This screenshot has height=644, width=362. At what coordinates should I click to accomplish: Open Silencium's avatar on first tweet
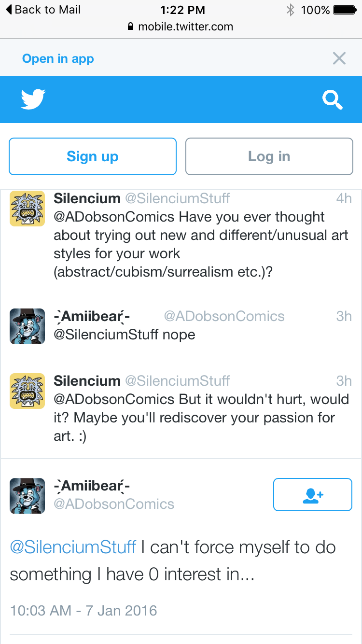coord(28,209)
